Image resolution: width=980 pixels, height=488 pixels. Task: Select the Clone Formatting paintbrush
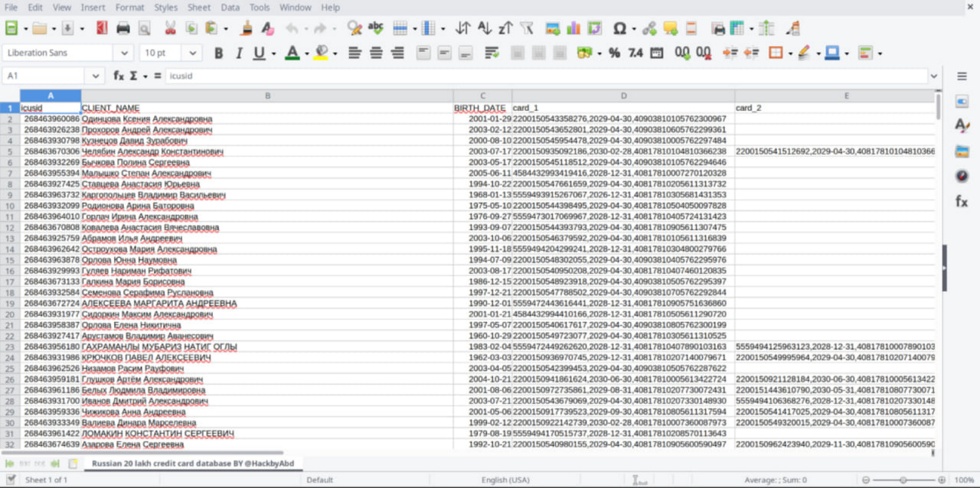(x=247, y=28)
